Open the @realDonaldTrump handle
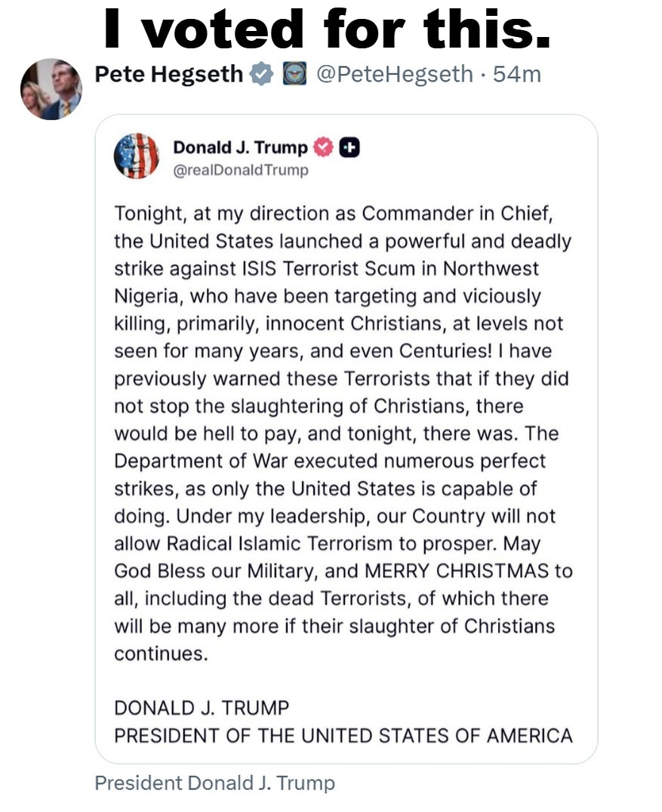Viewport: 662px width, 812px height. [x=241, y=170]
